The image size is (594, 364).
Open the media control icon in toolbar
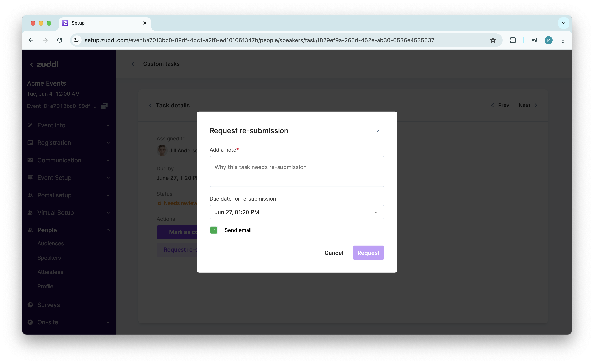[x=534, y=40]
